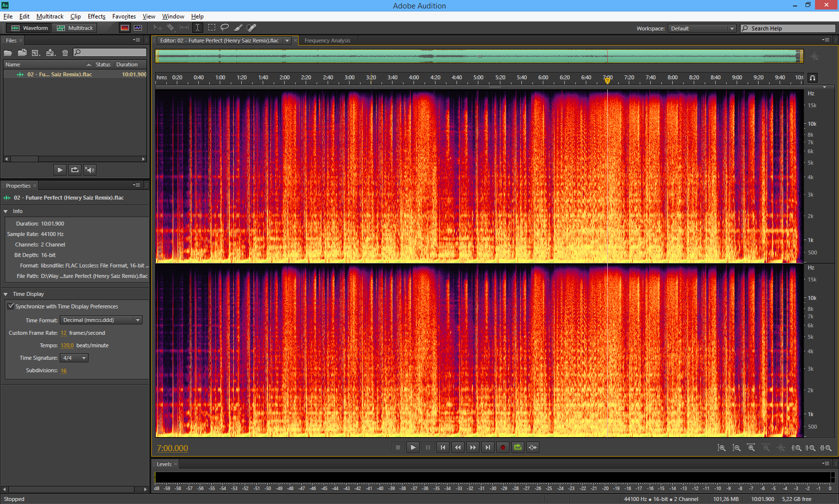
Task: Toggle spectral pitch display
Action: pos(138,28)
